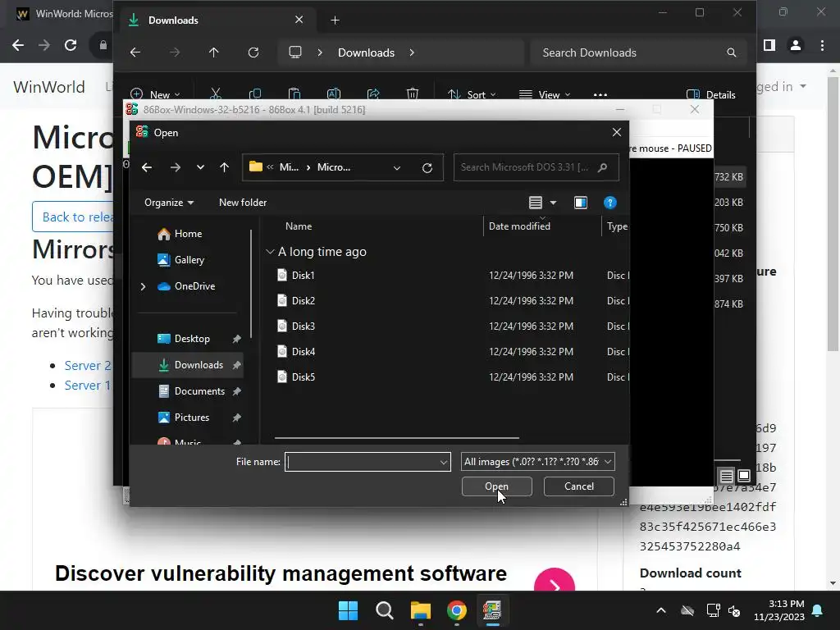Click the Cancel button

(578, 486)
